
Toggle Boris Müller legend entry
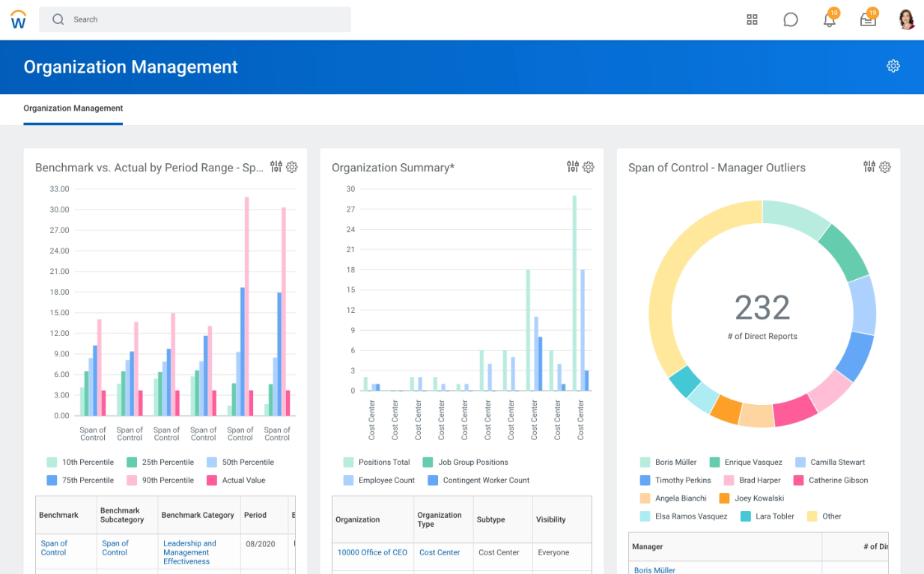[675, 462]
